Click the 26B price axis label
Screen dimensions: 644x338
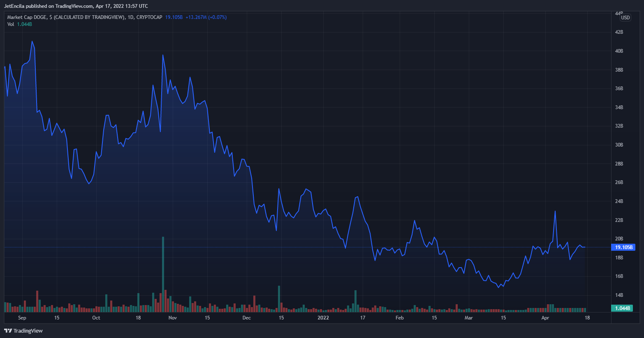(x=619, y=182)
